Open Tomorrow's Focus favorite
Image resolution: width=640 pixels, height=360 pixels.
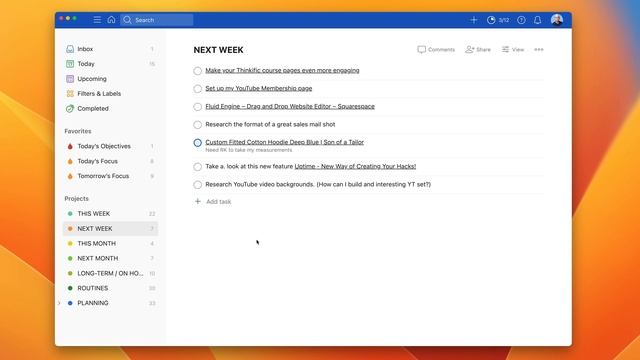click(110, 176)
